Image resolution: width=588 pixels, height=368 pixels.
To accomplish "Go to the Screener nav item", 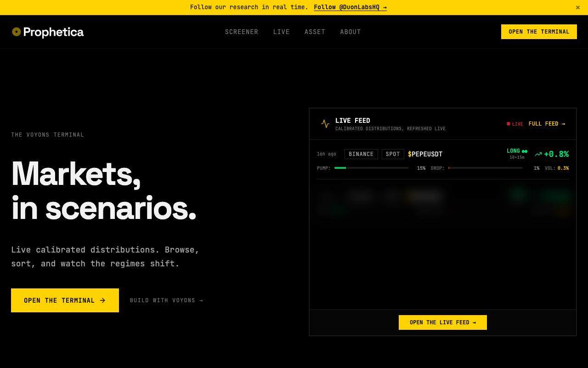I will tap(242, 32).
